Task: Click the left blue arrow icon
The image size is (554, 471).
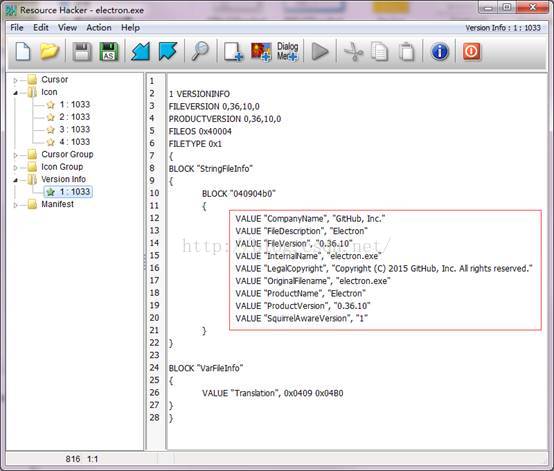Action: 140,52
